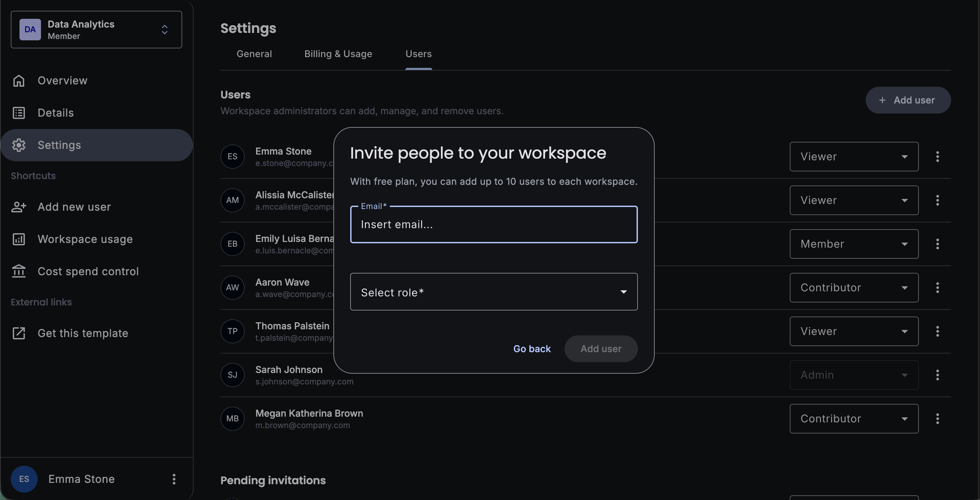Click the Settings gear icon in sidebar

click(x=18, y=145)
